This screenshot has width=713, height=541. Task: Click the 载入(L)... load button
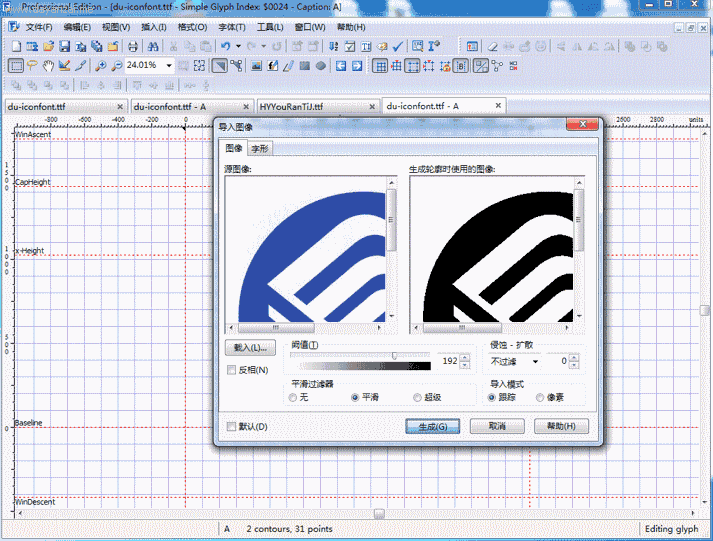pos(250,348)
